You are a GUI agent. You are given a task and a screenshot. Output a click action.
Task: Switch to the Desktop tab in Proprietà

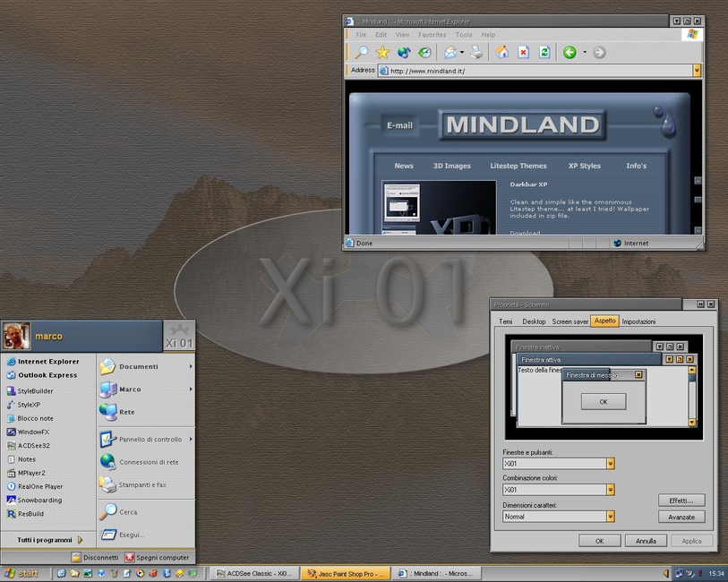534,321
